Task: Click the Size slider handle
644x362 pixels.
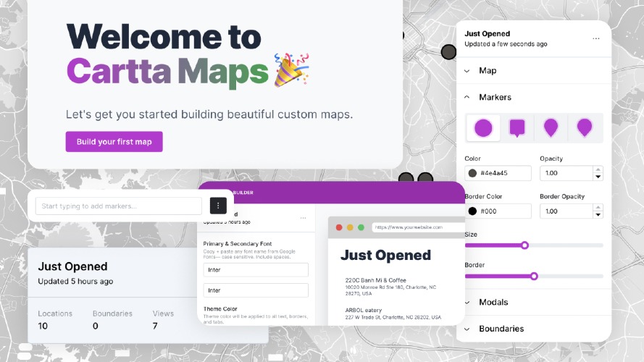Action: pos(525,245)
